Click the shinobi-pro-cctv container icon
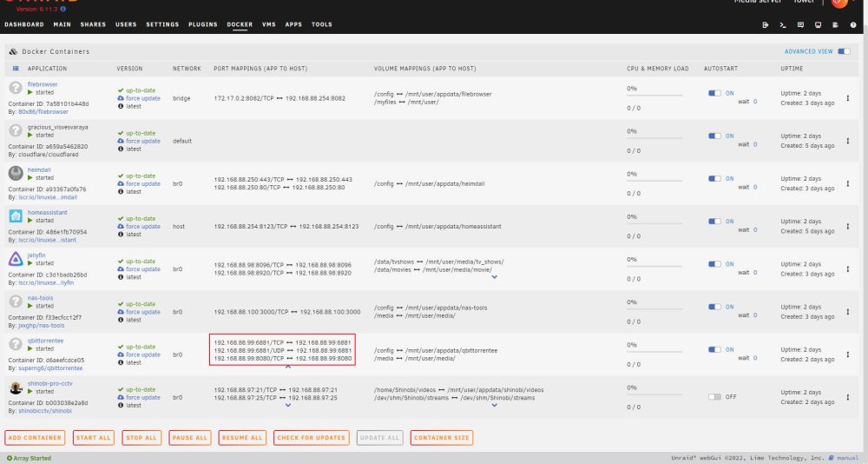The image size is (868, 464). click(x=16, y=388)
